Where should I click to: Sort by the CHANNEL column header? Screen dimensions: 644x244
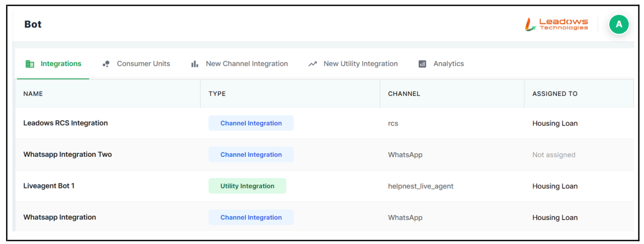click(x=404, y=94)
